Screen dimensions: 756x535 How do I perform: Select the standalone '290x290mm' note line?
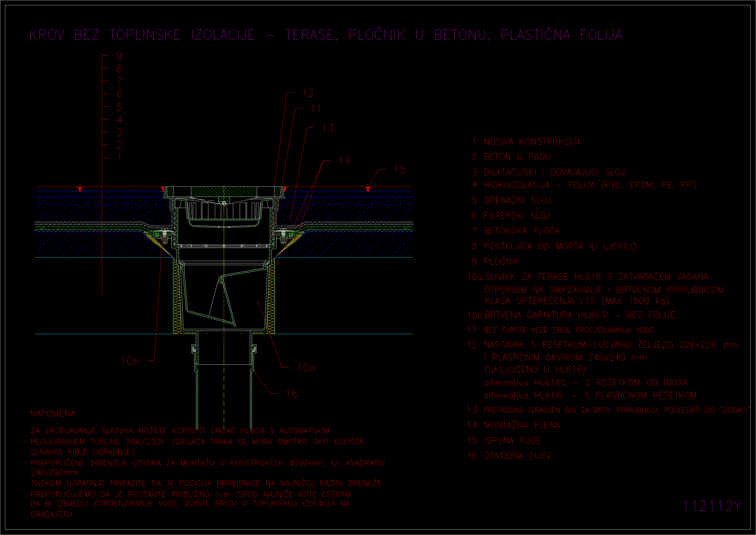54,472
